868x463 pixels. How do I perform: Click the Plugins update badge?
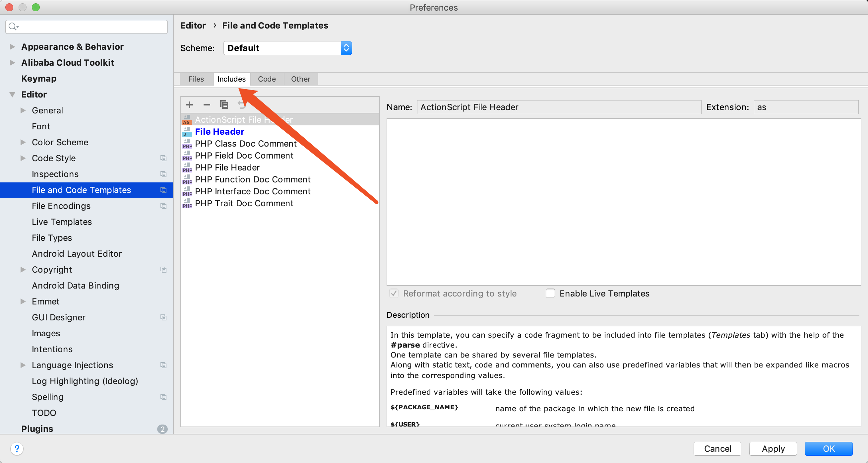pyautogui.click(x=162, y=429)
